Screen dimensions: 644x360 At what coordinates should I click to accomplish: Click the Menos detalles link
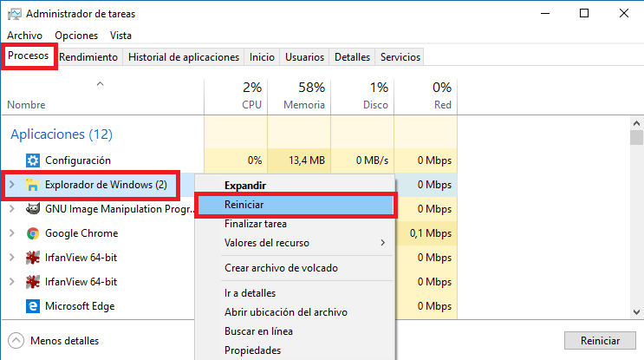click(64, 341)
